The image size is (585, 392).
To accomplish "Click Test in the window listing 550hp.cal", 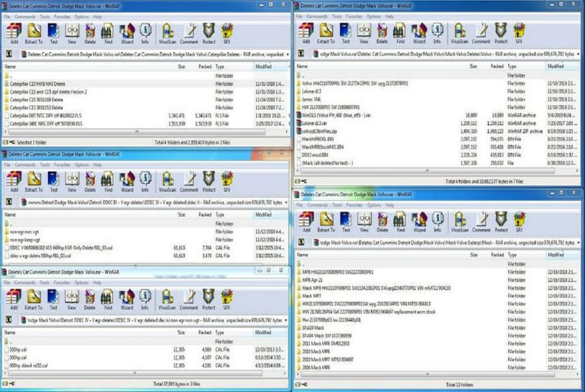I will pos(53,298).
